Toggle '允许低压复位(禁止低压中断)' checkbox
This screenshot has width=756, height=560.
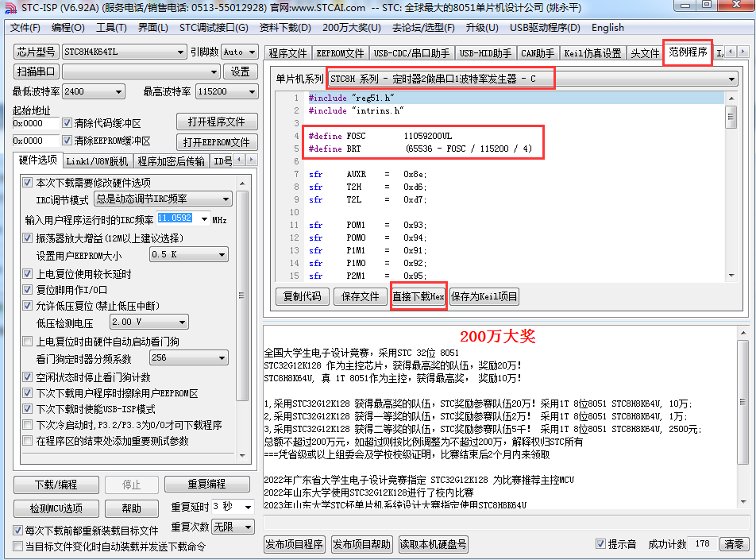coord(28,306)
